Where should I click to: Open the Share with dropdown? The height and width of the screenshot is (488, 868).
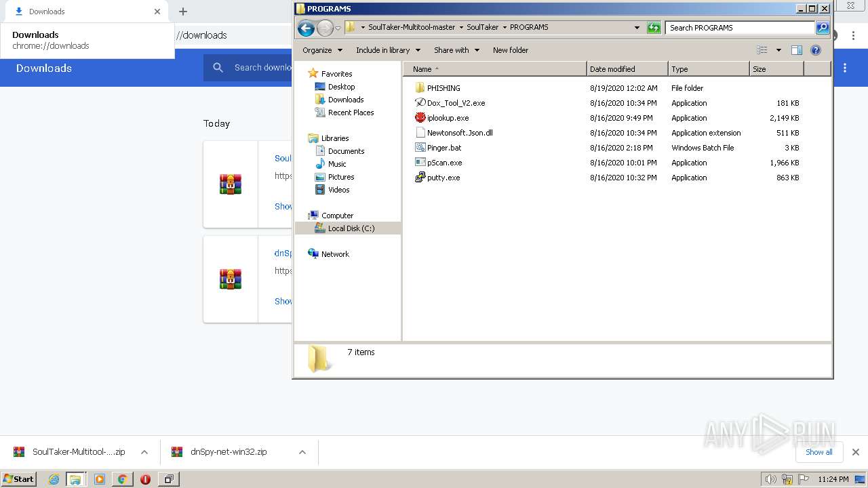point(456,50)
